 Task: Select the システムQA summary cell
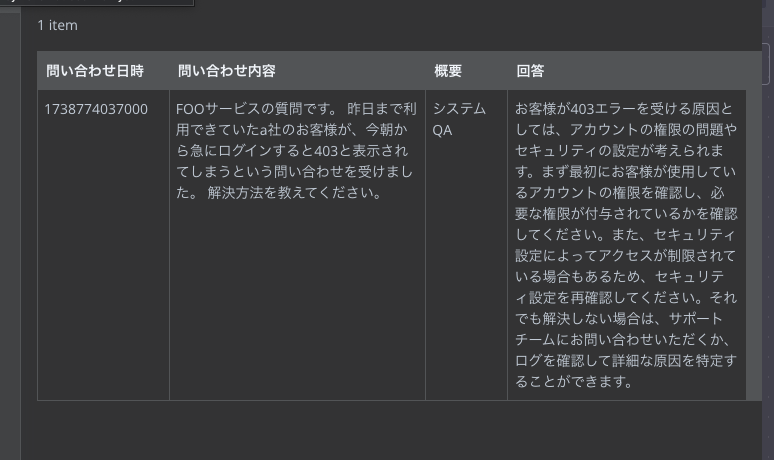click(x=466, y=245)
